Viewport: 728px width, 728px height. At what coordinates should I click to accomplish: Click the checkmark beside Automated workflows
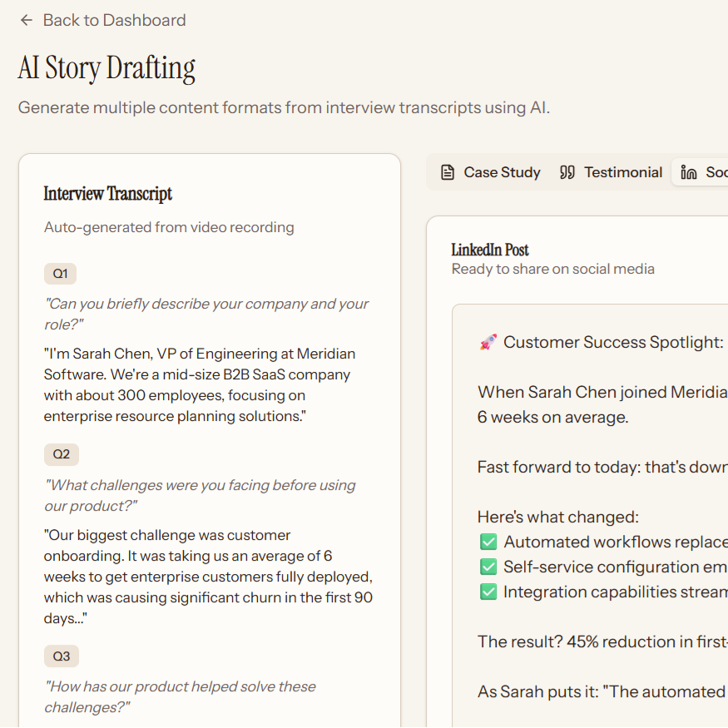coord(488,542)
